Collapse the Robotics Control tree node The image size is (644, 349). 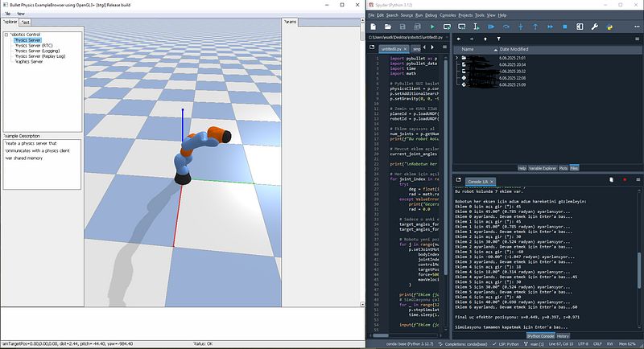tap(6, 35)
